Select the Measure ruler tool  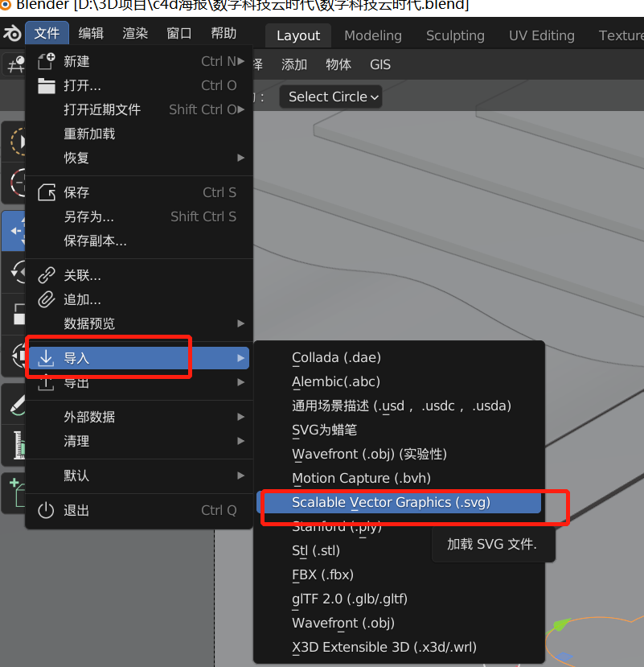pos(14,446)
